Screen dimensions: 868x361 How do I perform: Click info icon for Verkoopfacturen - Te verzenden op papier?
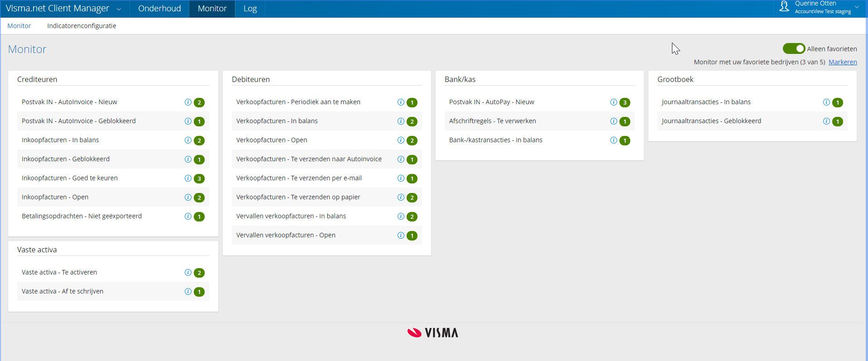[x=401, y=197]
